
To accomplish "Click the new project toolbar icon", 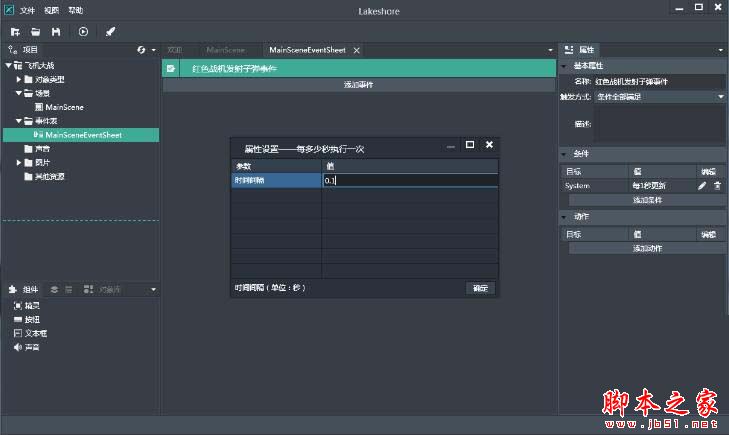I will point(15,32).
